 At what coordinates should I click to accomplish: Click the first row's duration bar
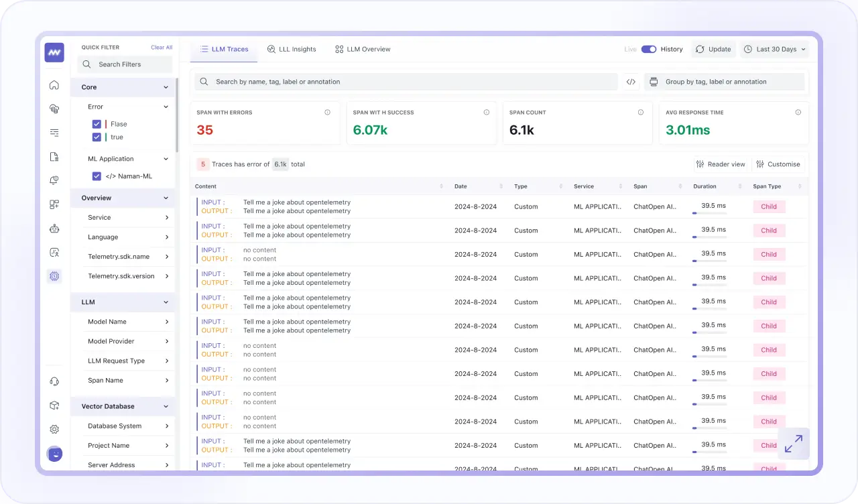click(709, 213)
